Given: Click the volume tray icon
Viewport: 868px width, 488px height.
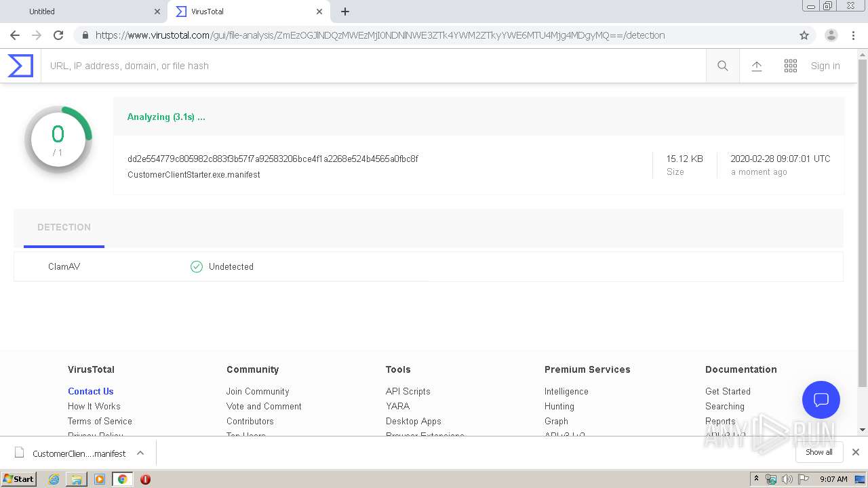Looking at the screenshot, I should (787, 479).
